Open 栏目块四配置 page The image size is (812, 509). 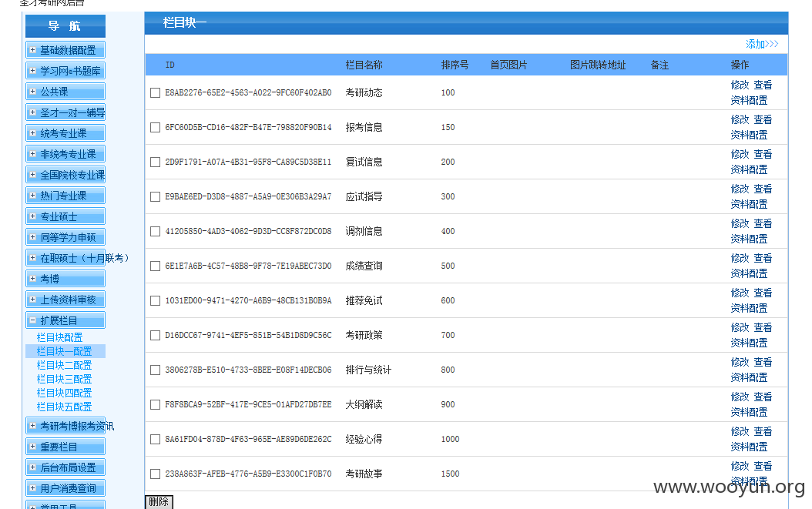[64, 393]
